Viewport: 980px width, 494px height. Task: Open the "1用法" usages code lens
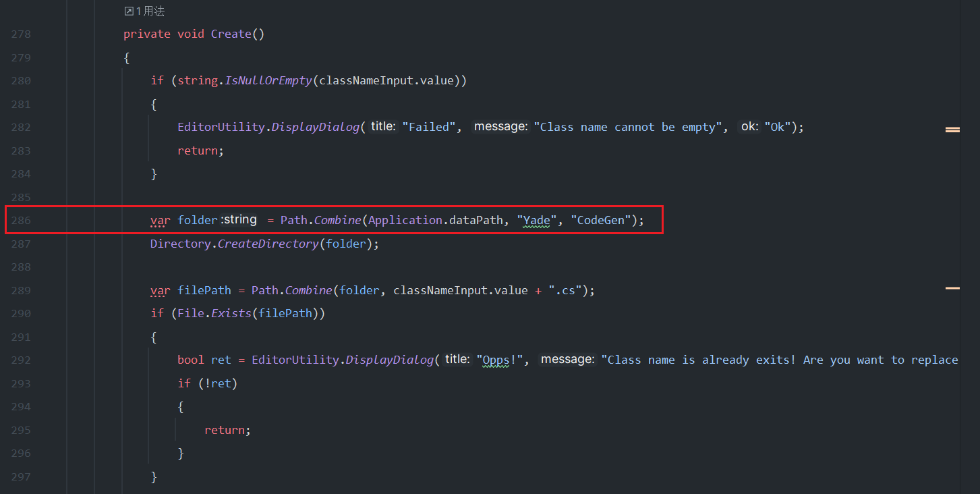coord(144,11)
